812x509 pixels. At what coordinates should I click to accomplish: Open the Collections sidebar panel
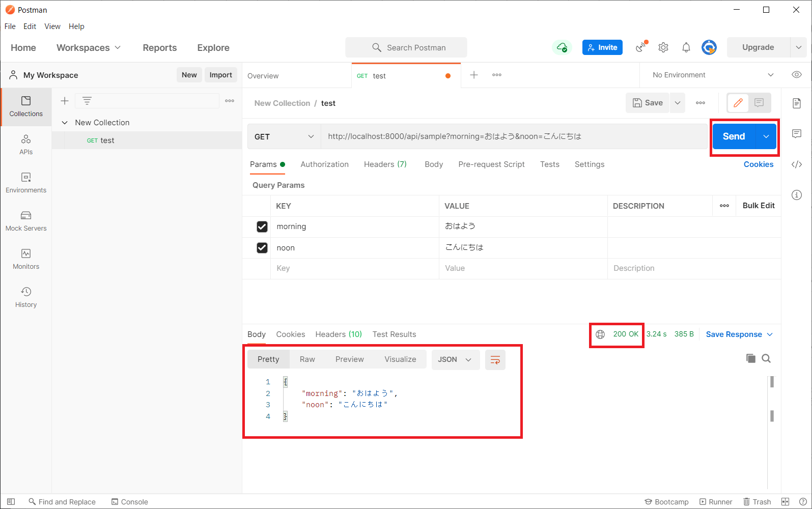point(26,107)
